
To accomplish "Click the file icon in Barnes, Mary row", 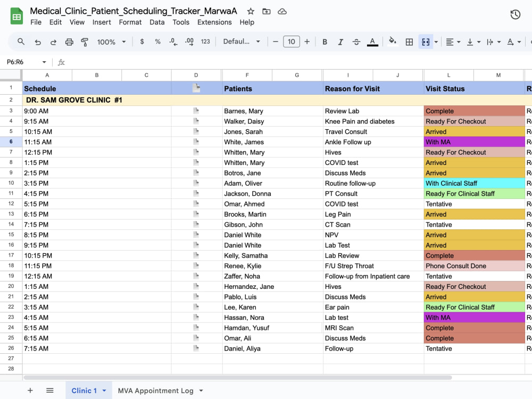I will tap(196, 111).
